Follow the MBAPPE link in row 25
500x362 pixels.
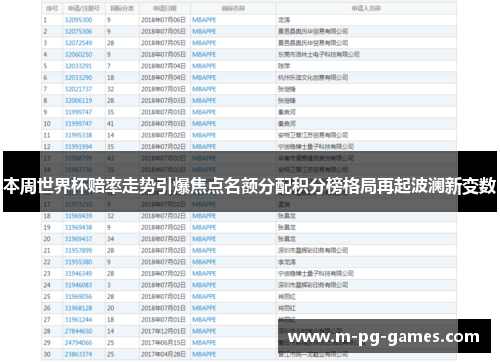point(204,297)
